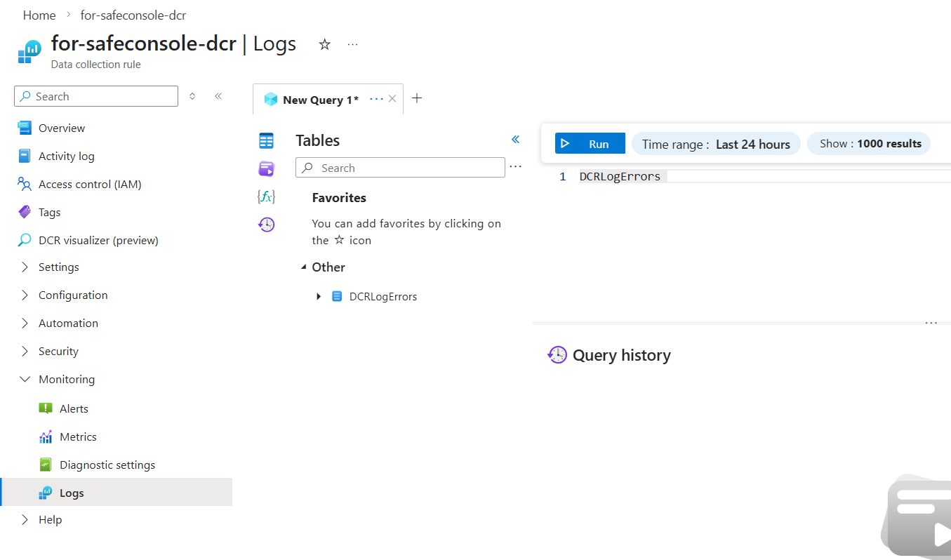
Task: Open Diagnostic settings
Action: tap(107, 465)
